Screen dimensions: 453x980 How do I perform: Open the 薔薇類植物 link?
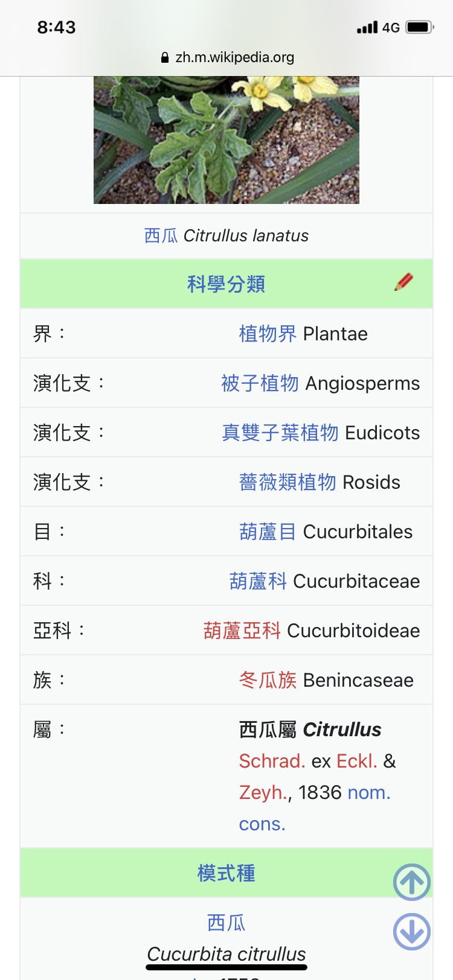click(x=288, y=482)
